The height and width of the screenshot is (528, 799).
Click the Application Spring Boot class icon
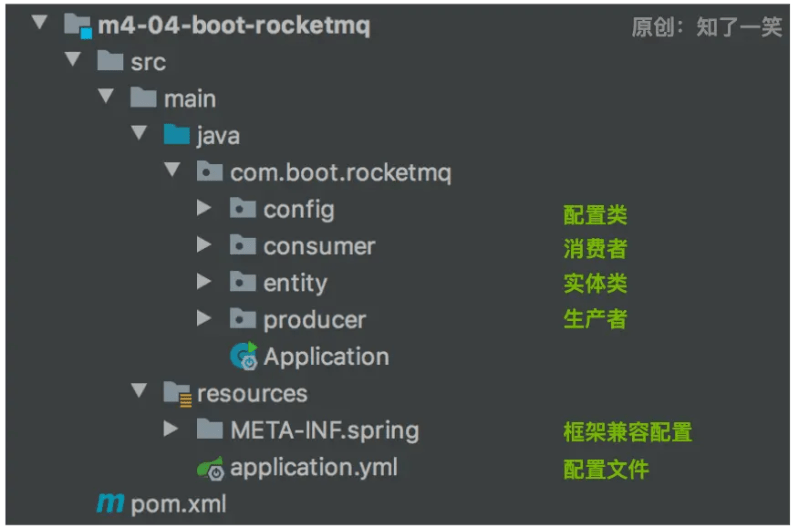click(x=244, y=356)
